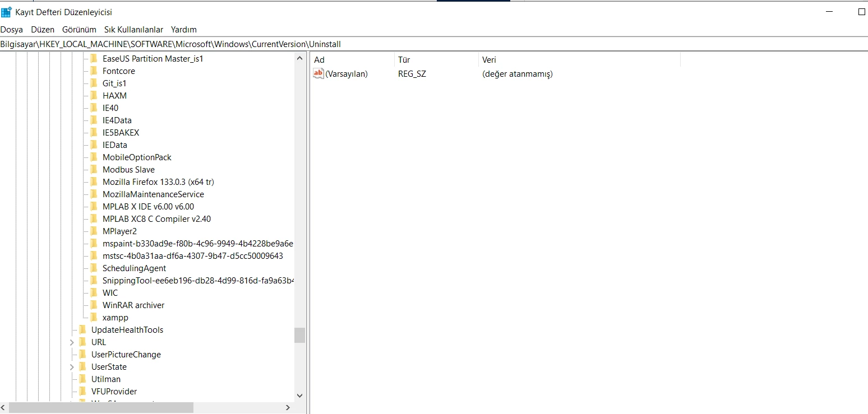
Task: Click the tree scrollbar down arrow
Action: click(x=299, y=396)
